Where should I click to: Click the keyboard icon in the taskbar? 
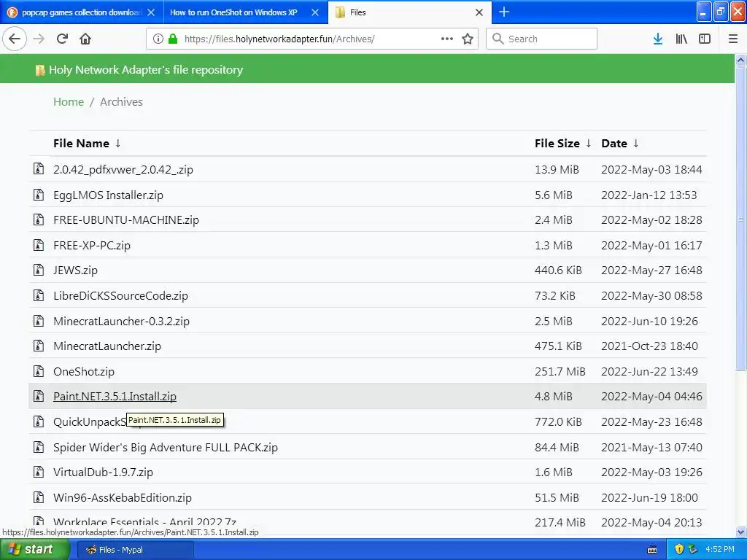click(652, 550)
